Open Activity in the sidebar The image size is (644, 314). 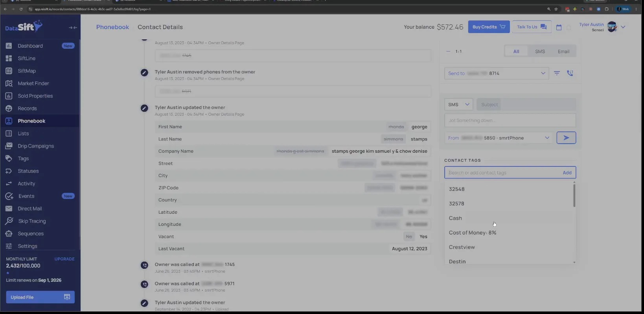26,184
